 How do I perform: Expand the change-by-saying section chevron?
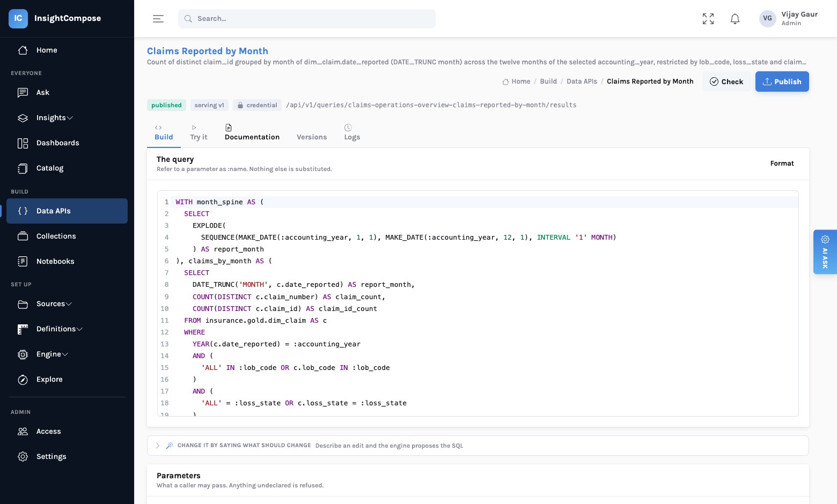coord(157,446)
